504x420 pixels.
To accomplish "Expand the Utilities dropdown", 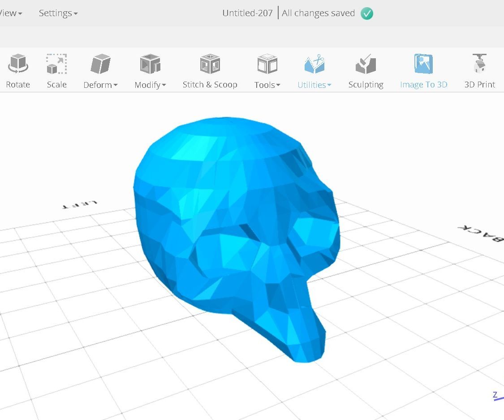I will coord(314,84).
